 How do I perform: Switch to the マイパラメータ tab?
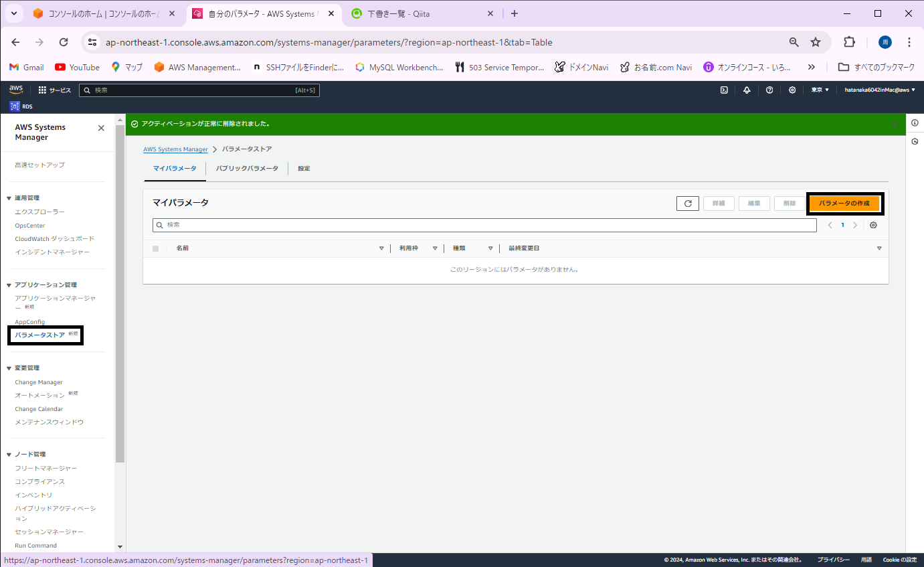point(175,169)
